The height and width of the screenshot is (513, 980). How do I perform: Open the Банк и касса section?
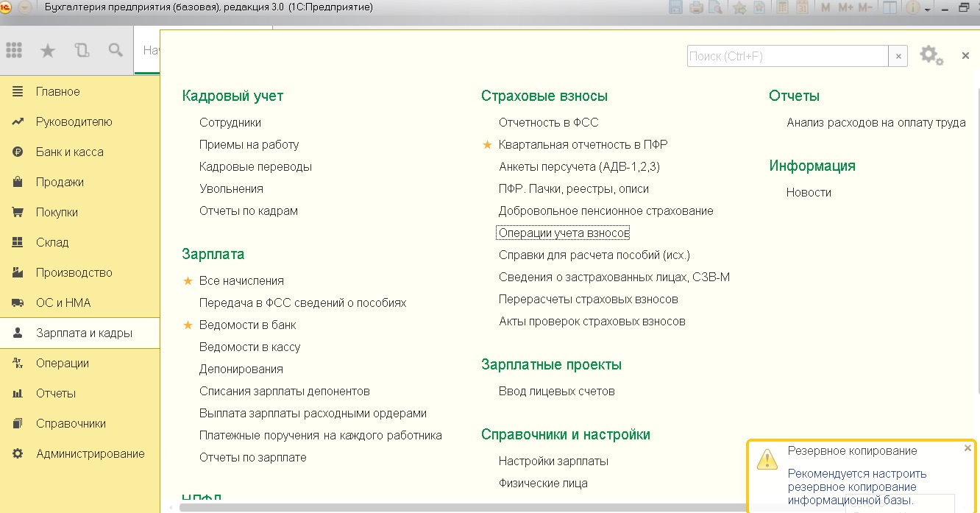79,152
